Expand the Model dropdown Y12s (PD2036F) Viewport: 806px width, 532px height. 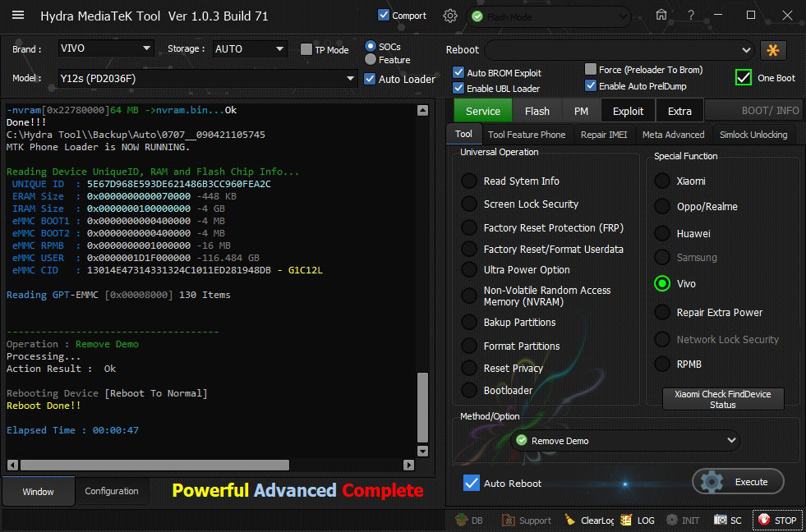click(x=208, y=79)
